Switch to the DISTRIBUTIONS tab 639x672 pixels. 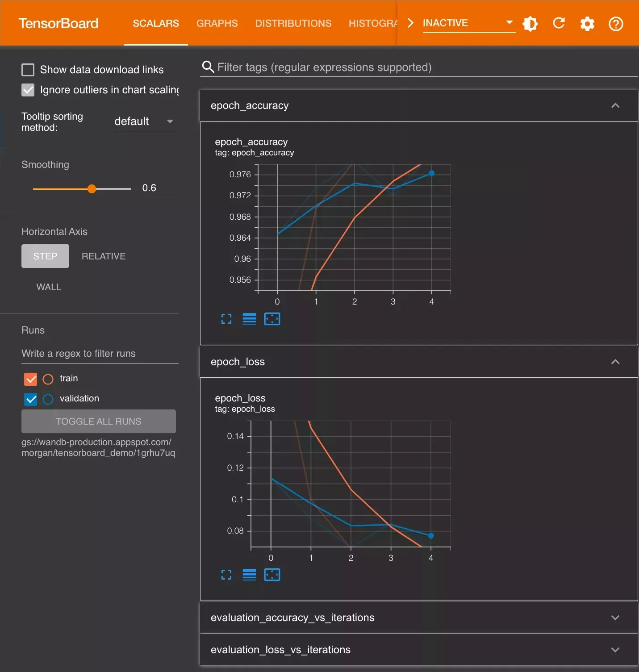pyautogui.click(x=293, y=23)
